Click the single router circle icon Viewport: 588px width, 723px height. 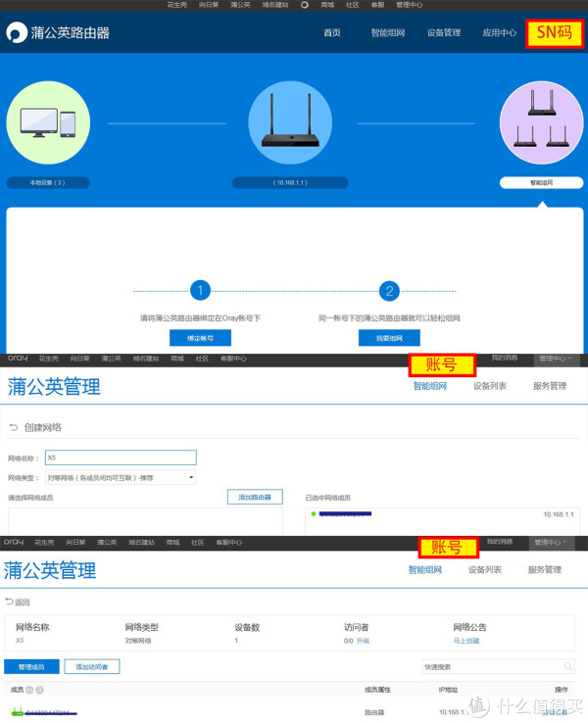click(290, 122)
